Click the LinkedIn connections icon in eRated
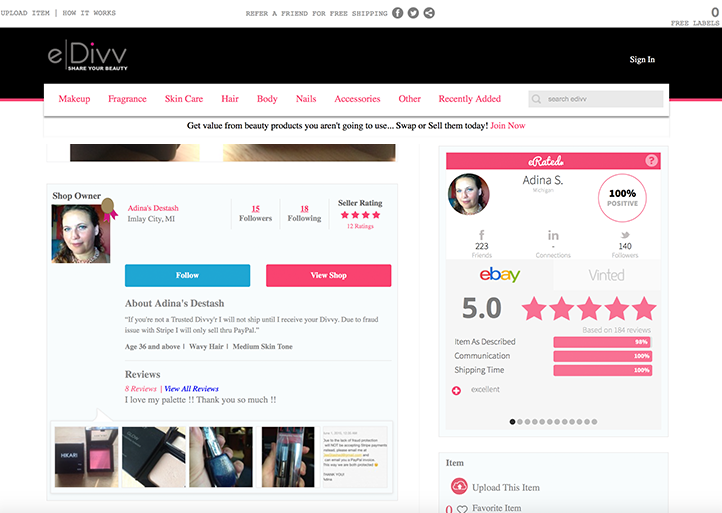 pos(553,236)
